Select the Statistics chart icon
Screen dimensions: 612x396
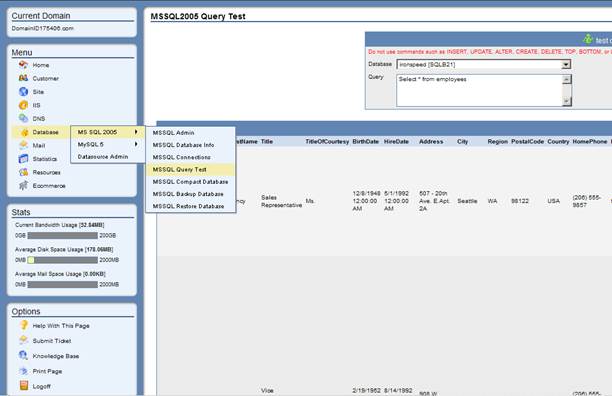(x=23, y=159)
